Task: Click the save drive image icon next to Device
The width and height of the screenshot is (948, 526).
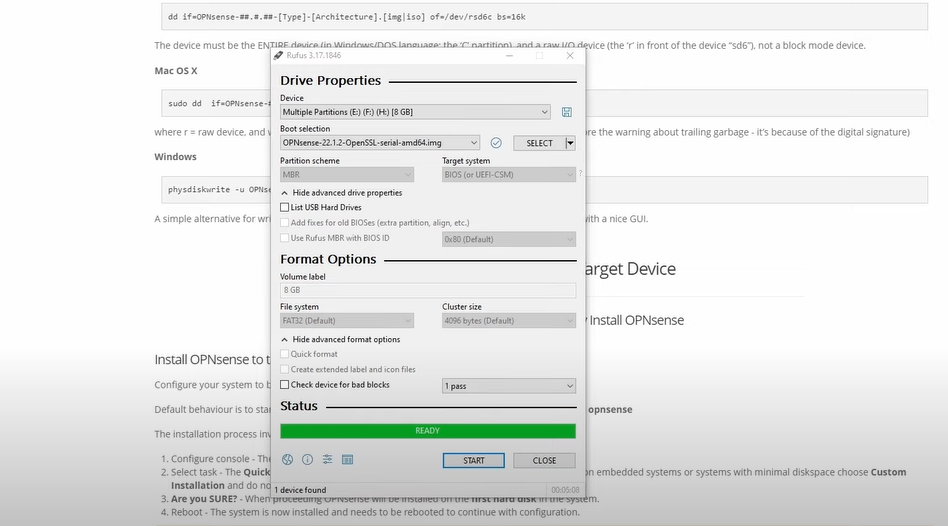Action: click(567, 112)
